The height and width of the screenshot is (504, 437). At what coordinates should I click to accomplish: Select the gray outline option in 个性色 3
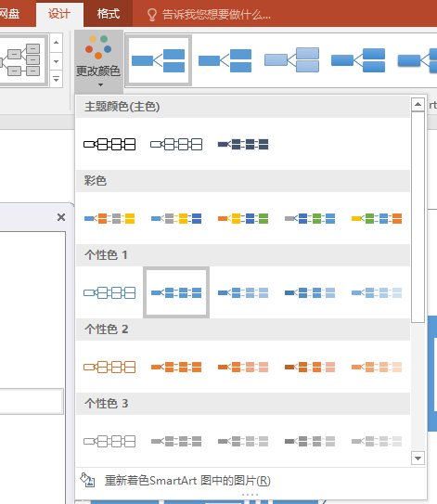[109, 441]
